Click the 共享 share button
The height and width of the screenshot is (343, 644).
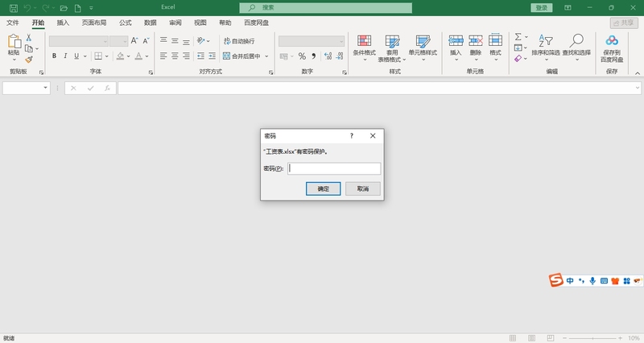click(624, 23)
